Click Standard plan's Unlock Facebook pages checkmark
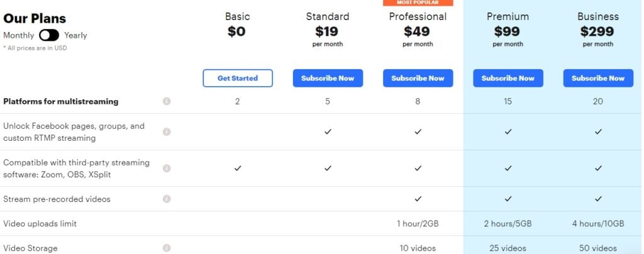 [328, 132]
